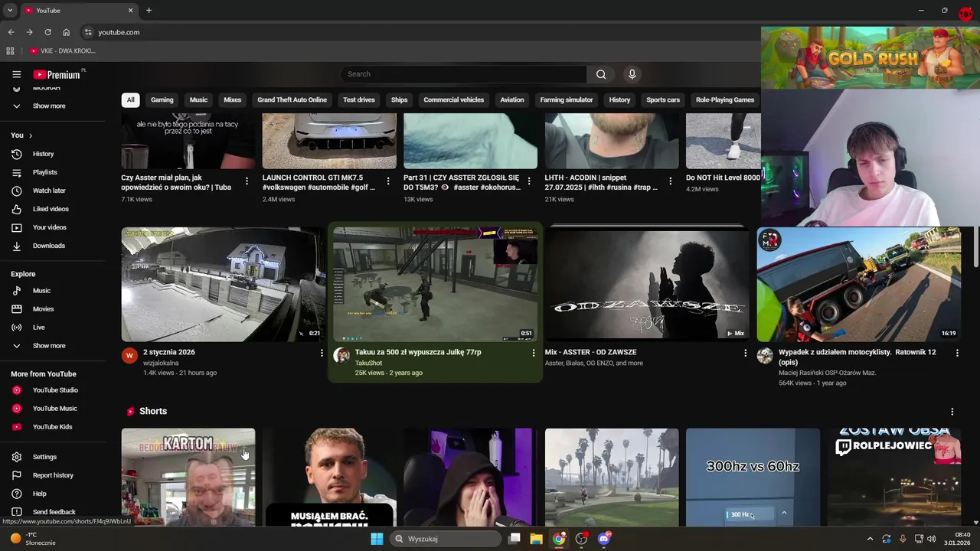Image resolution: width=980 pixels, height=551 pixels.
Task: Open options menu for 'Mix - ASSTER' card
Action: click(x=745, y=353)
